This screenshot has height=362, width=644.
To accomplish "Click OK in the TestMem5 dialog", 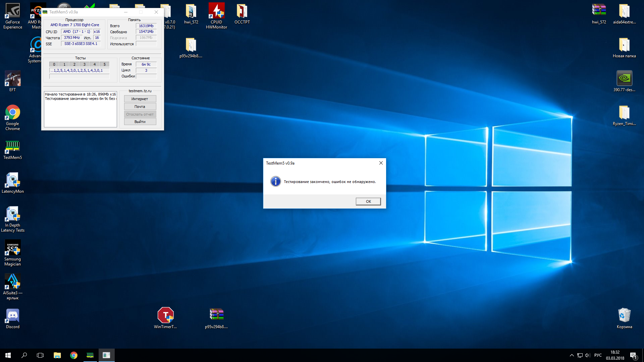I will pos(368,201).
